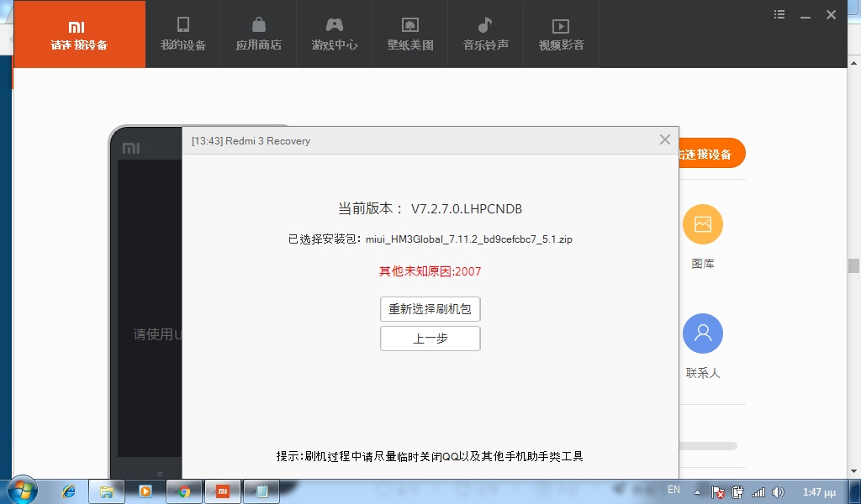Open the 联系人 contacts icon
The image size is (861, 504).
[703, 333]
